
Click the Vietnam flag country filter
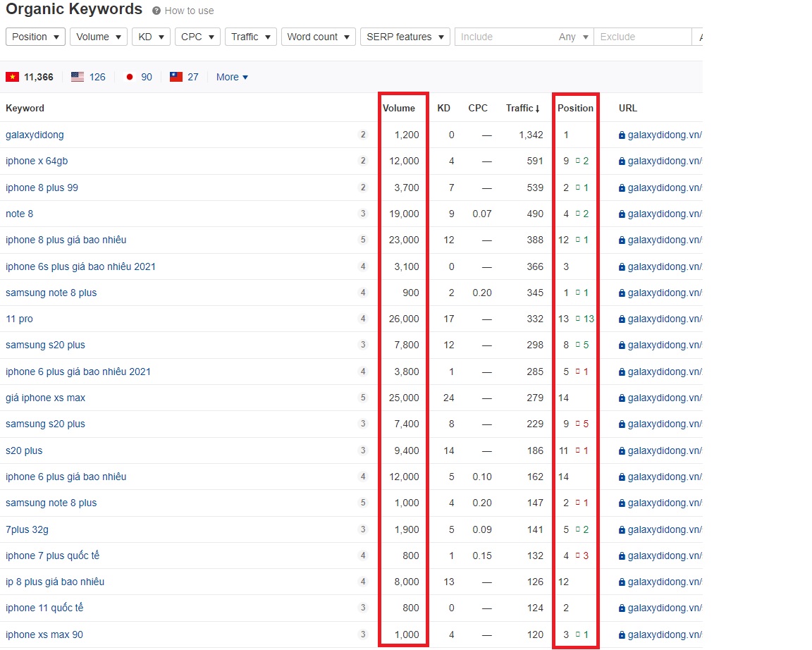point(13,77)
